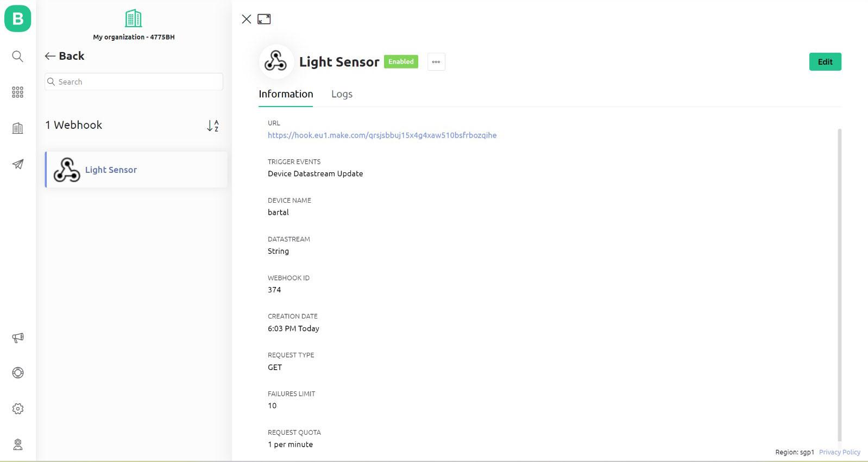Image resolution: width=868 pixels, height=462 pixels.
Task: Open the hook.eu1.make.com webhook URL
Action: coord(382,135)
